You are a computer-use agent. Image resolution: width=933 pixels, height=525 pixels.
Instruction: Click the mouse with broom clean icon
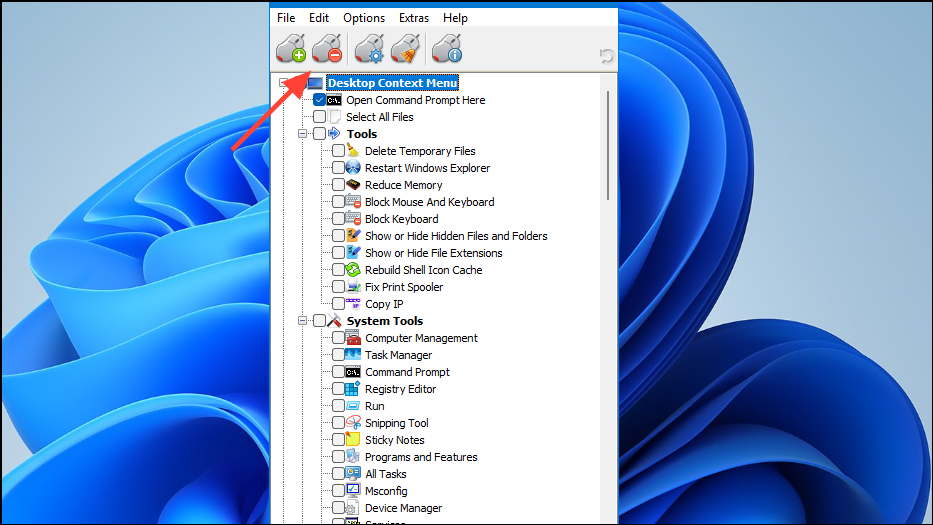406,48
